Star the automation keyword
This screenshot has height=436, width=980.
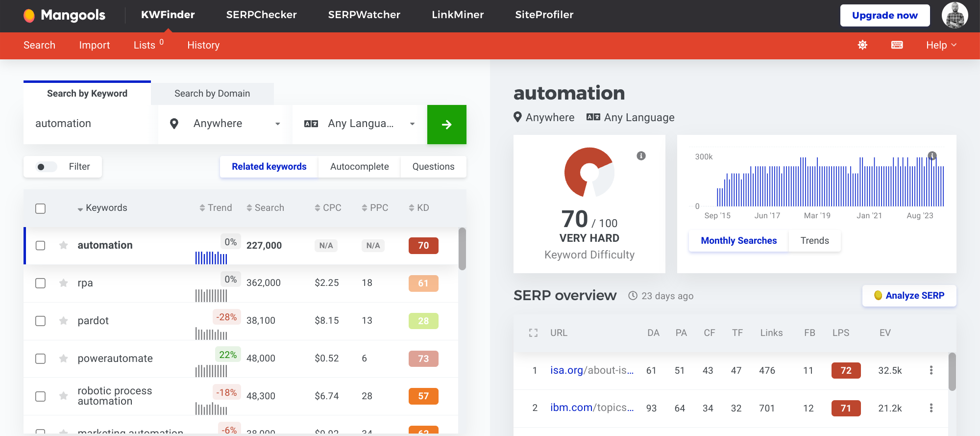tap(63, 245)
